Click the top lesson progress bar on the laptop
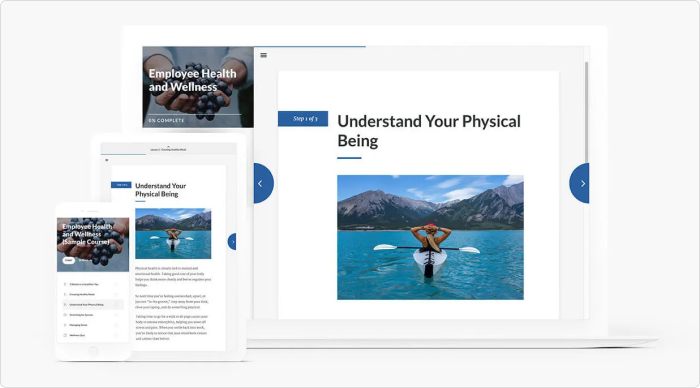Viewport: 700px width, 388px height. click(310, 46)
